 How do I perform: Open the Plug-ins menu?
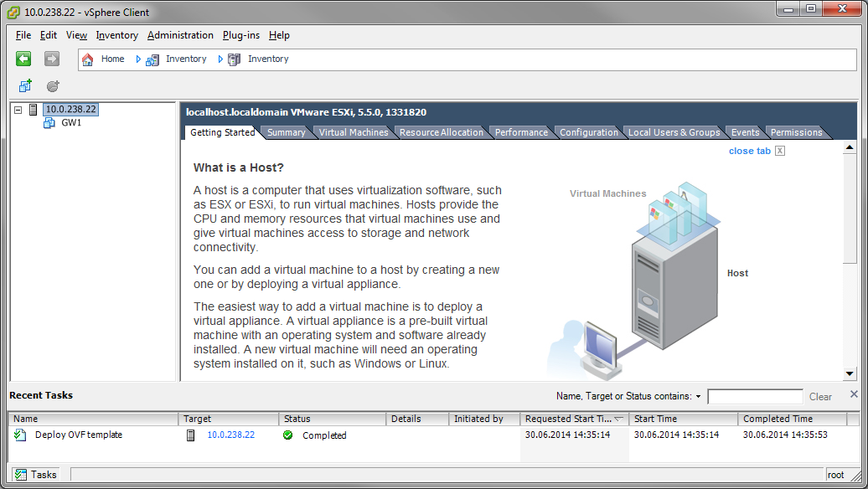pos(240,35)
